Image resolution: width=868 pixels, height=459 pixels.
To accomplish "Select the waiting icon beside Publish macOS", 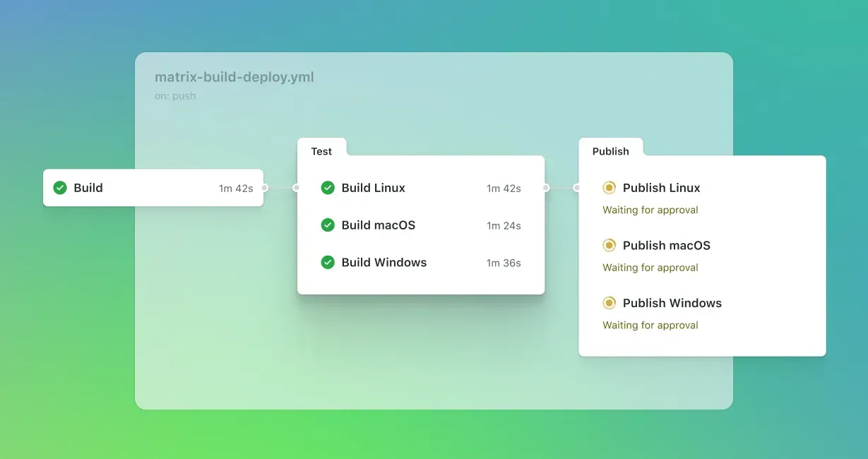I will (x=609, y=245).
